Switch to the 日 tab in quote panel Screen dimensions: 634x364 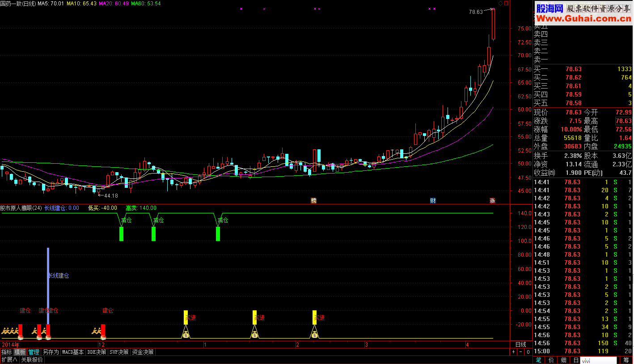point(575,360)
